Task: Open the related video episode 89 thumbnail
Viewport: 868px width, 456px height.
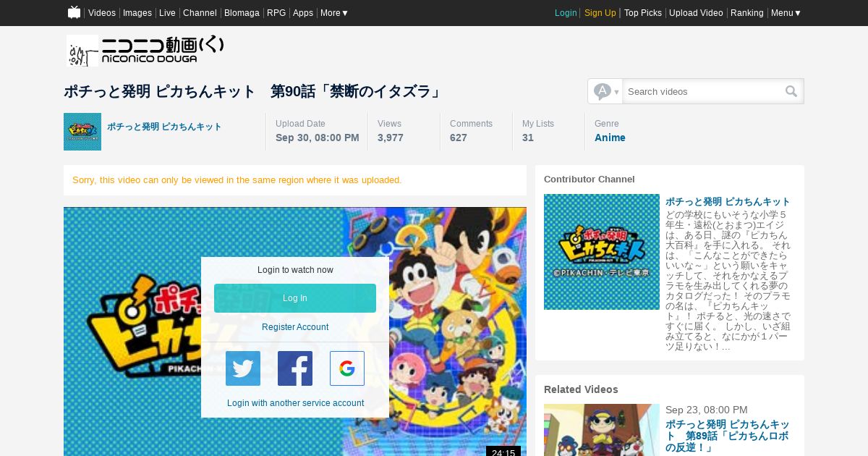Action: pyautogui.click(x=602, y=430)
